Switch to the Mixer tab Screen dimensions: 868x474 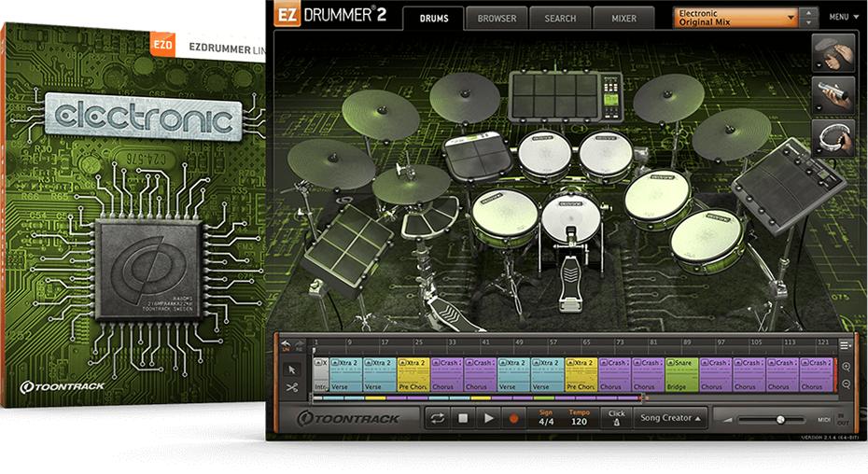tap(623, 18)
